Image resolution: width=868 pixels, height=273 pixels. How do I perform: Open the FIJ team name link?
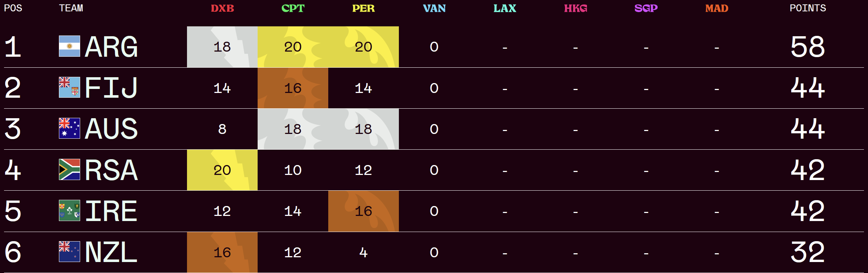point(111,88)
